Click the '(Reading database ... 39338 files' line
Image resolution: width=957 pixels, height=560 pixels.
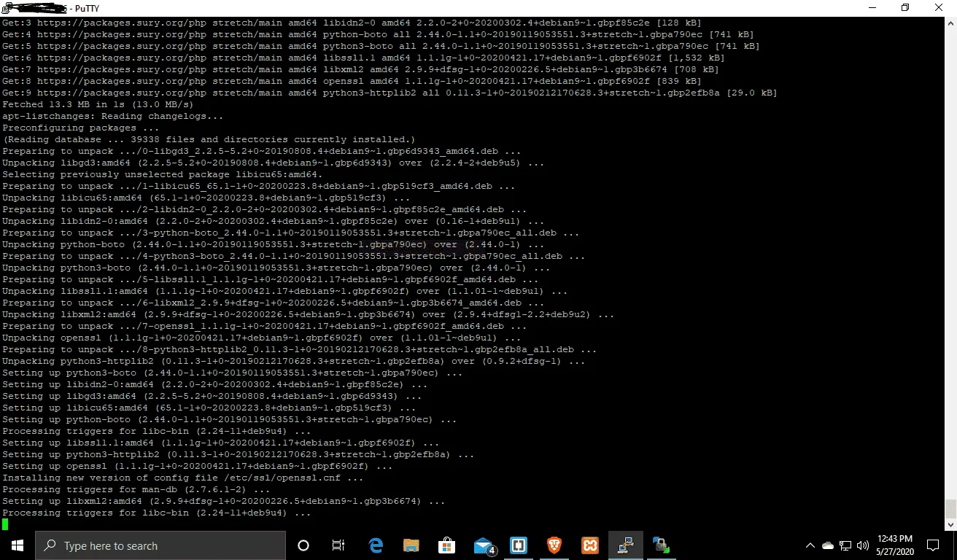(x=209, y=139)
